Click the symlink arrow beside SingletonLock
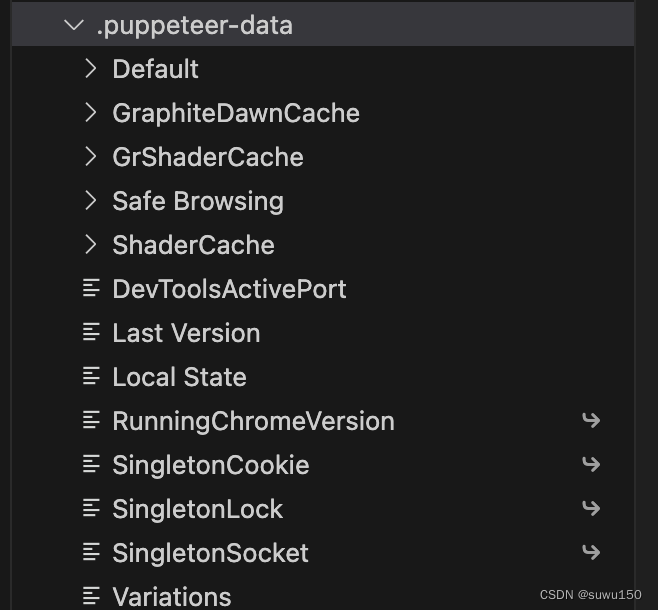 pyautogui.click(x=591, y=508)
